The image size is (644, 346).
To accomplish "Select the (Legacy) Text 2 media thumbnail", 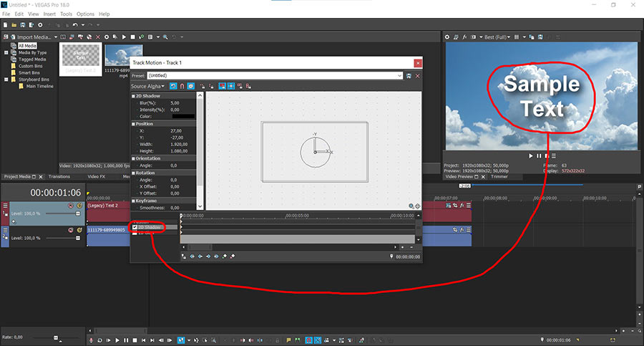I will (80, 59).
